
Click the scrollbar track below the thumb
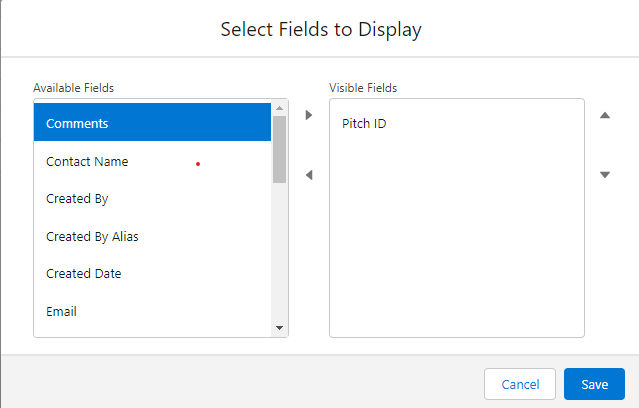(279, 250)
